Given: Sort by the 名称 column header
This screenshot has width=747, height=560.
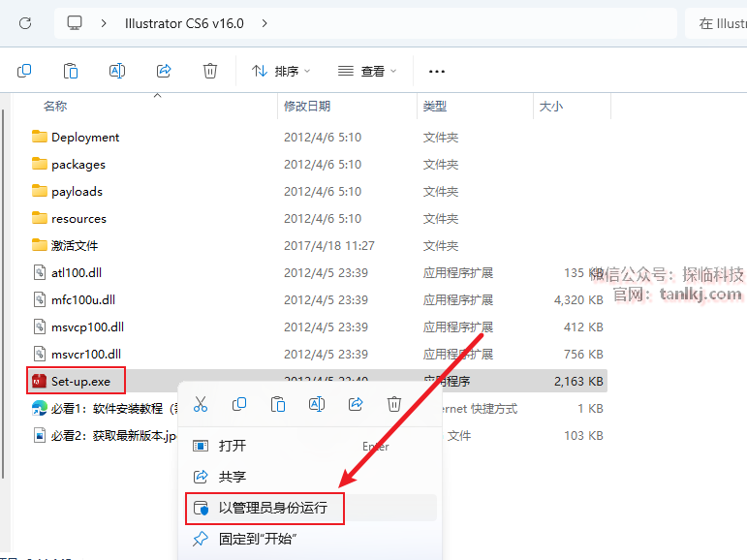Looking at the screenshot, I should [55, 106].
